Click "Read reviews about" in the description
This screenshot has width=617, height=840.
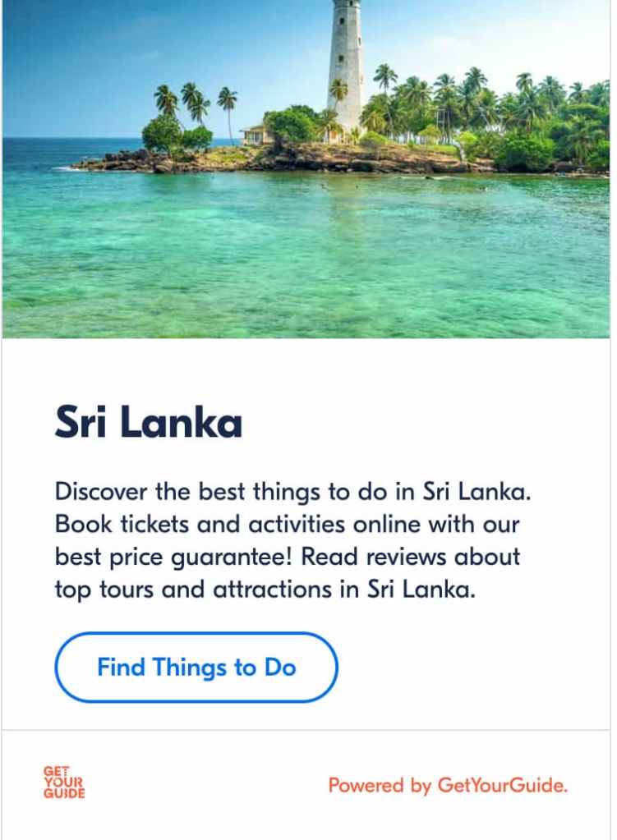coord(411,557)
